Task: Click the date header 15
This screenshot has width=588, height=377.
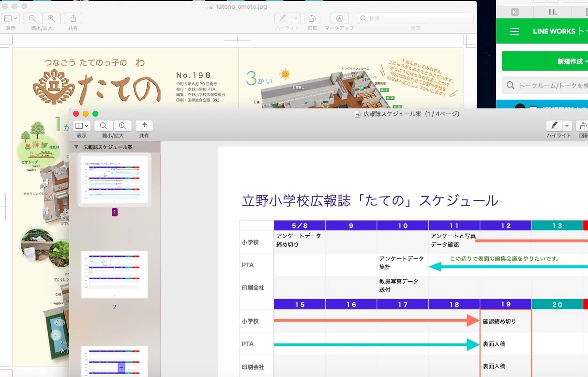Action: tap(300, 304)
